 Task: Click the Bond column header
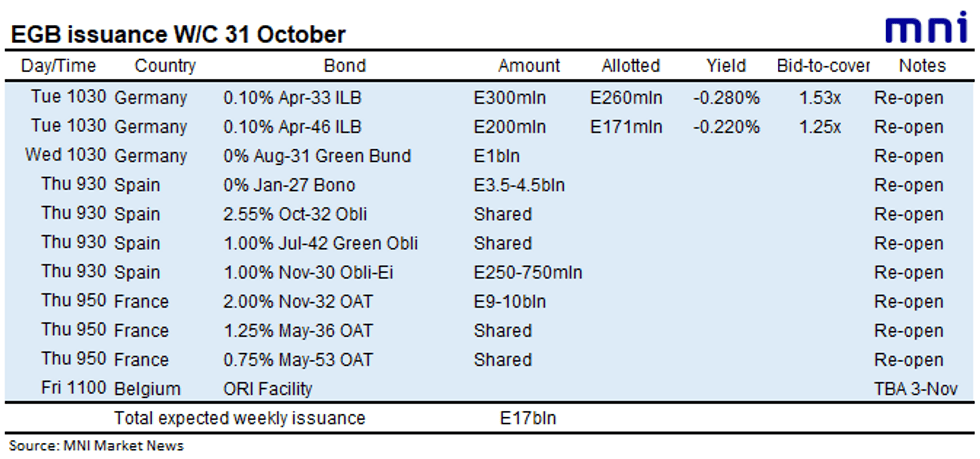(x=345, y=66)
